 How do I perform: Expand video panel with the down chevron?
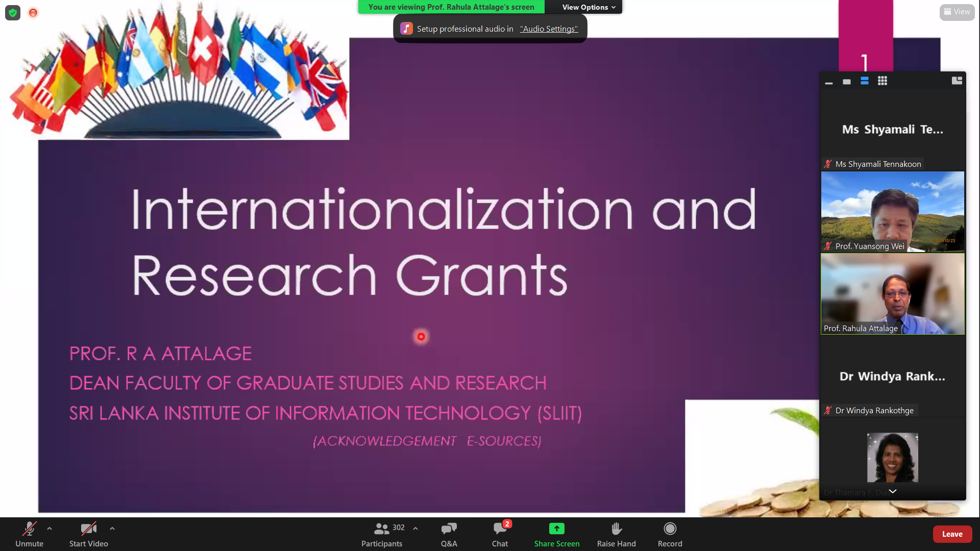[892, 491]
